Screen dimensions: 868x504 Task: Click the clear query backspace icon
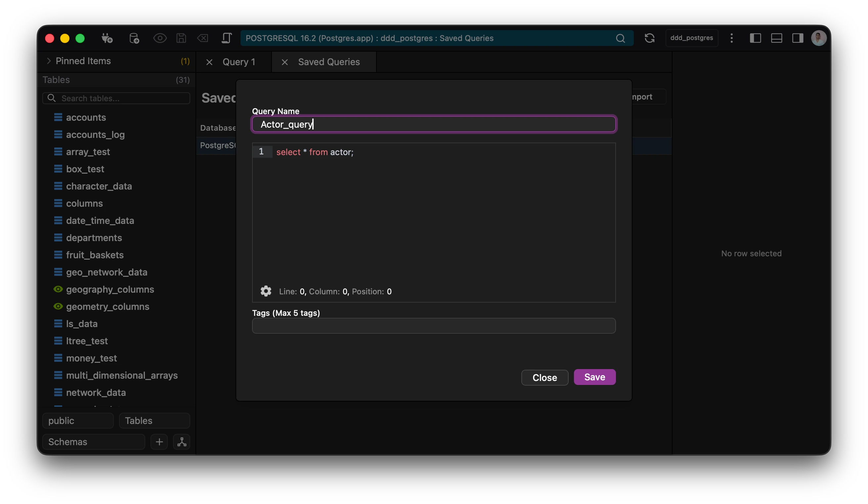(x=203, y=38)
